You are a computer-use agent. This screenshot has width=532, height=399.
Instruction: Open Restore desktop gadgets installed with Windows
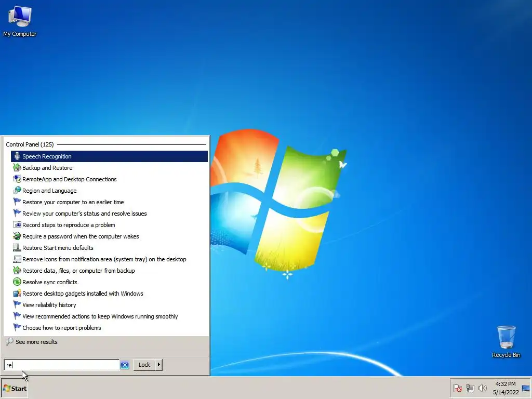coord(109,294)
